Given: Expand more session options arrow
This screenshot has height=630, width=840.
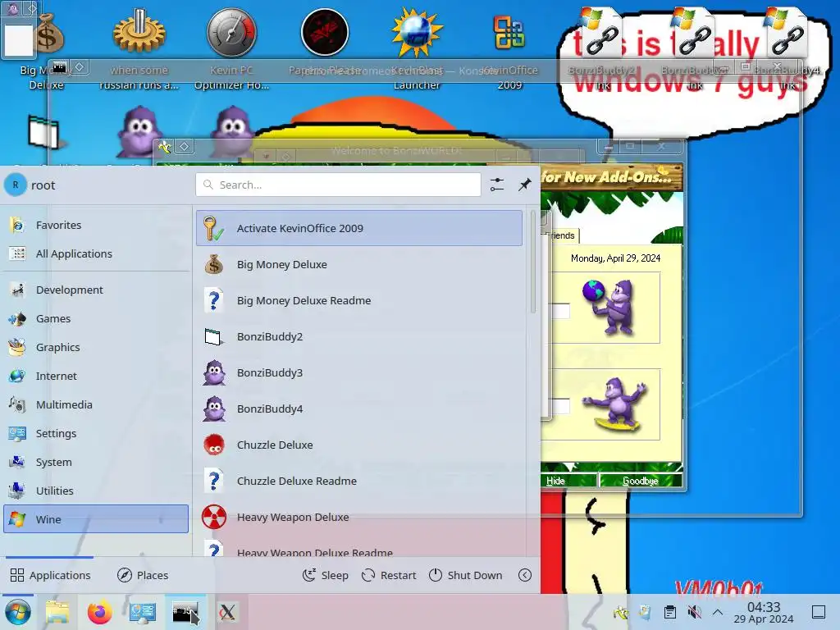Looking at the screenshot, I should tap(525, 575).
